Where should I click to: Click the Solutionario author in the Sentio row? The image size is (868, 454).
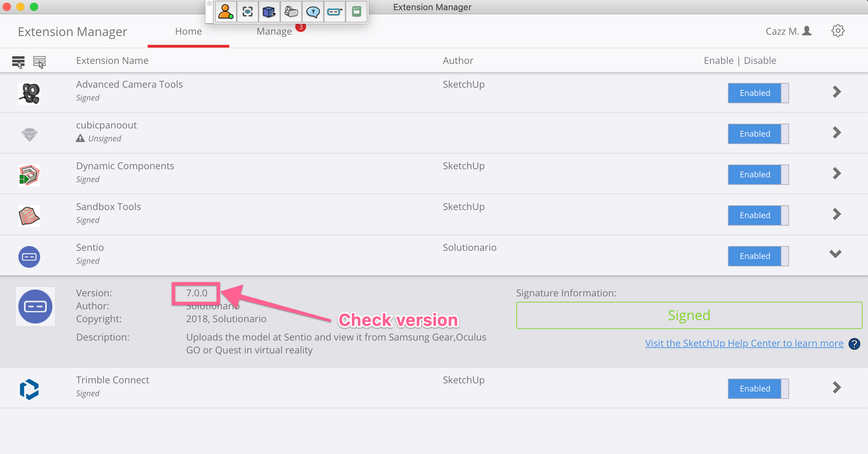[x=469, y=247]
